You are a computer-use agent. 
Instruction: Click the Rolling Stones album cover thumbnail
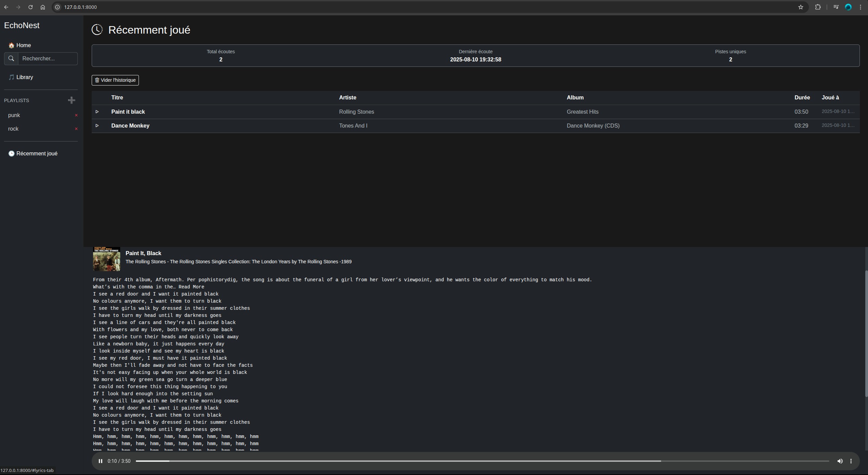[107, 259]
